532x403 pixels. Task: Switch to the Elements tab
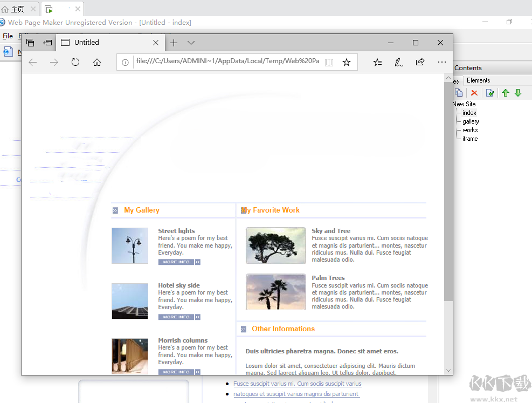[x=479, y=80]
